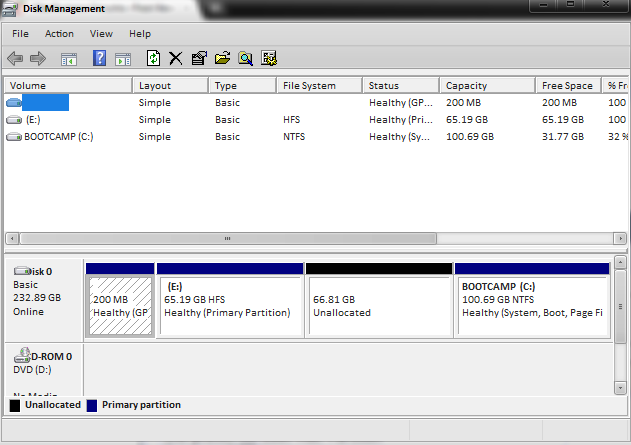Click the Back arrow toolbar icon

click(15, 58)
